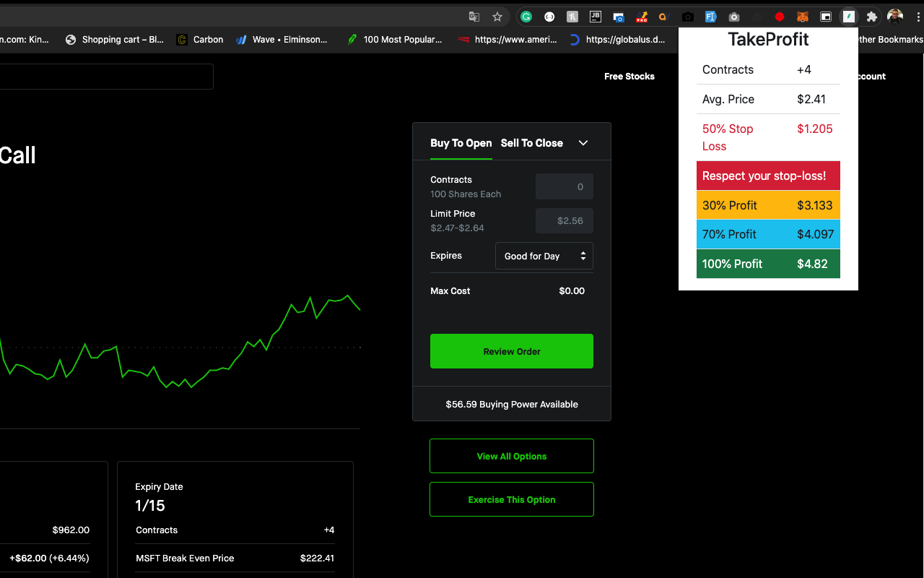924x578 pixels.
Task: Switch to the Sell To Close tab
Action: (x=531, y=143)
